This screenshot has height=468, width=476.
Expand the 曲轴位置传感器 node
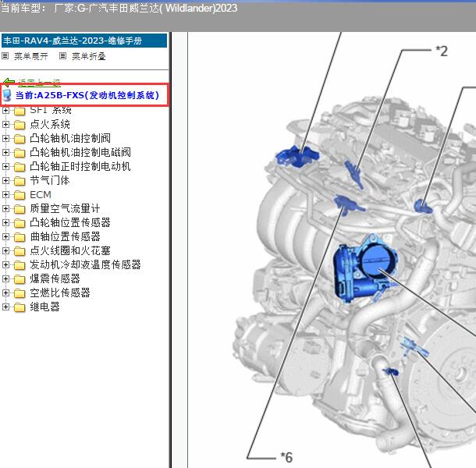5,236
